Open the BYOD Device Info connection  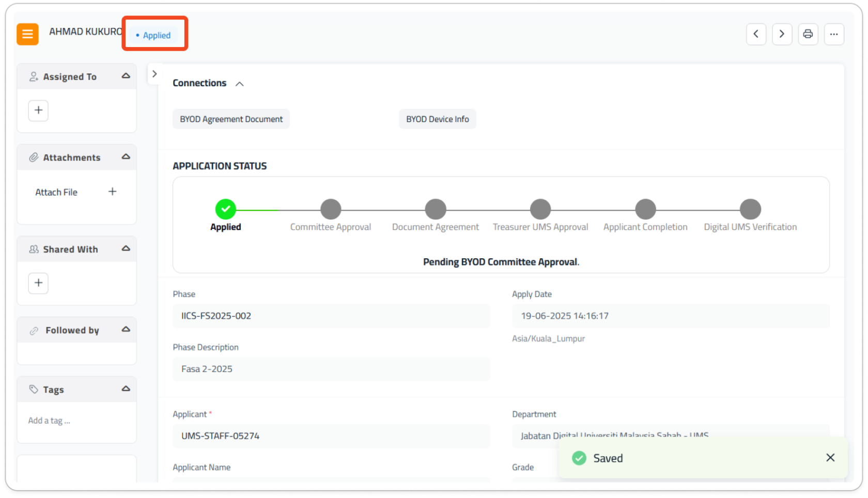click(437, 119)
